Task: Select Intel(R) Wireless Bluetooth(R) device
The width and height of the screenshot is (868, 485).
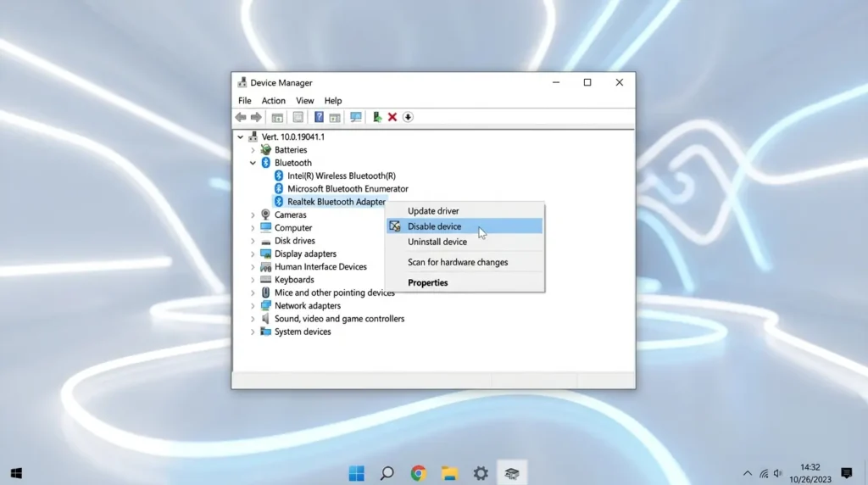Action: pos(342,176)
